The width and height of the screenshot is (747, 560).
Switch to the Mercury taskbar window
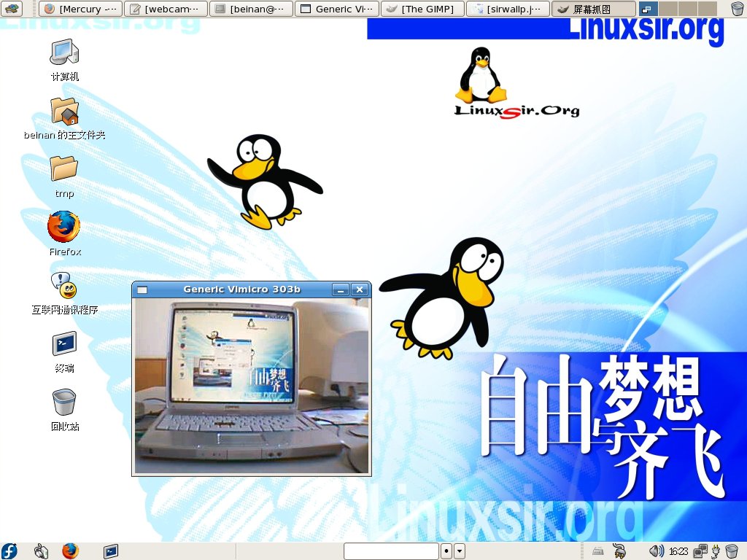(80, 9)
